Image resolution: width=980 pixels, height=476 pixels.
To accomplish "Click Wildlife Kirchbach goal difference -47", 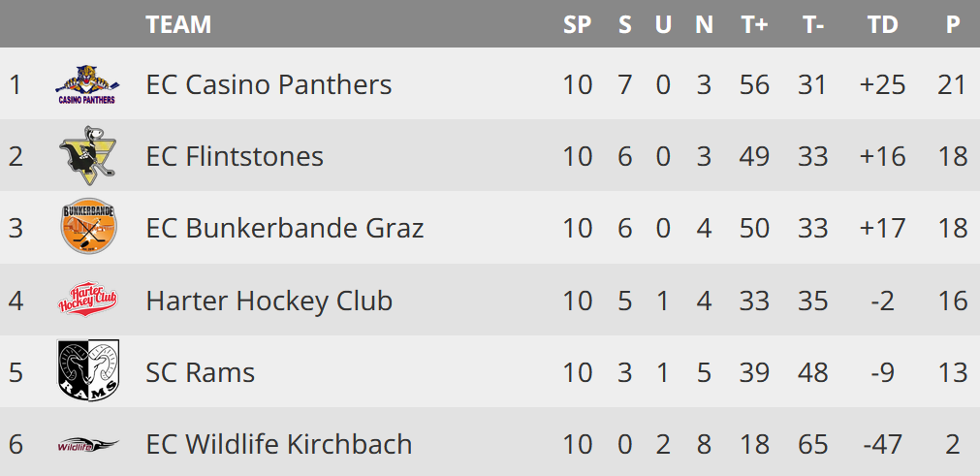I will pyautogui.click(x=882, y=444).
